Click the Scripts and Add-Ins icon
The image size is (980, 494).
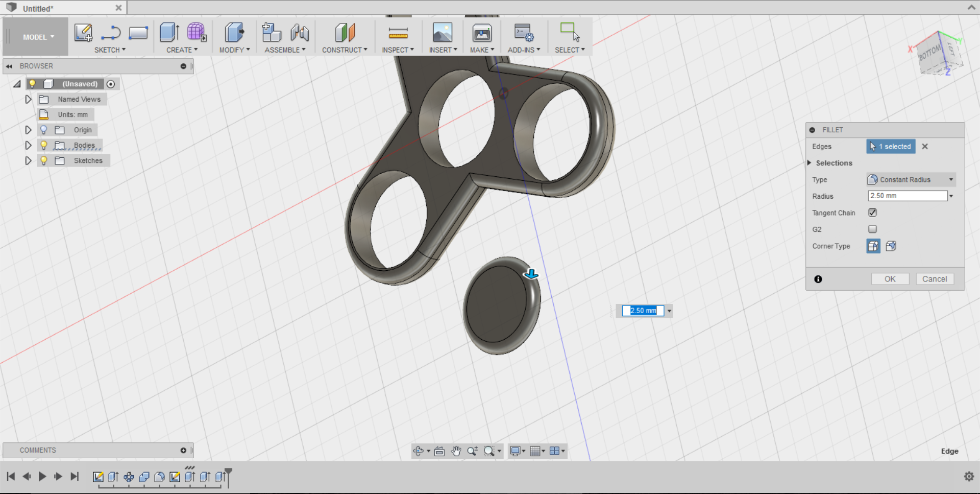click(524, 33)
